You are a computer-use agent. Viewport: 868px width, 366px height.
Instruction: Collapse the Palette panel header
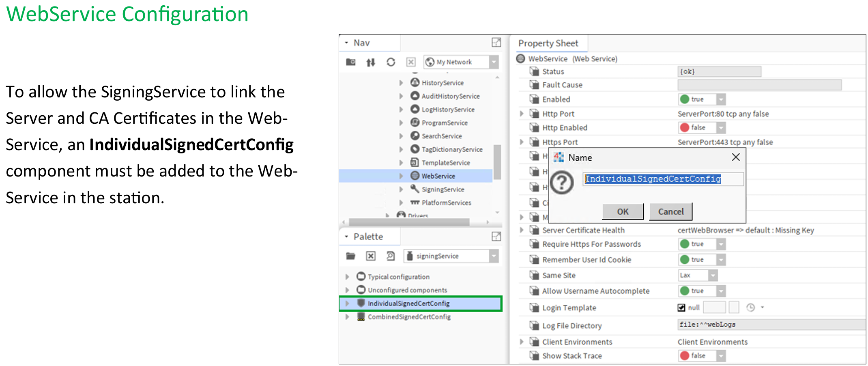coord(346,237)
